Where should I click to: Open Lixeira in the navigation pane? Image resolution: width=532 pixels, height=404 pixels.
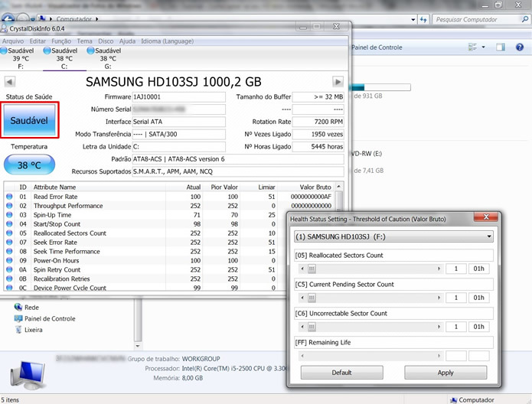[34, 330]
